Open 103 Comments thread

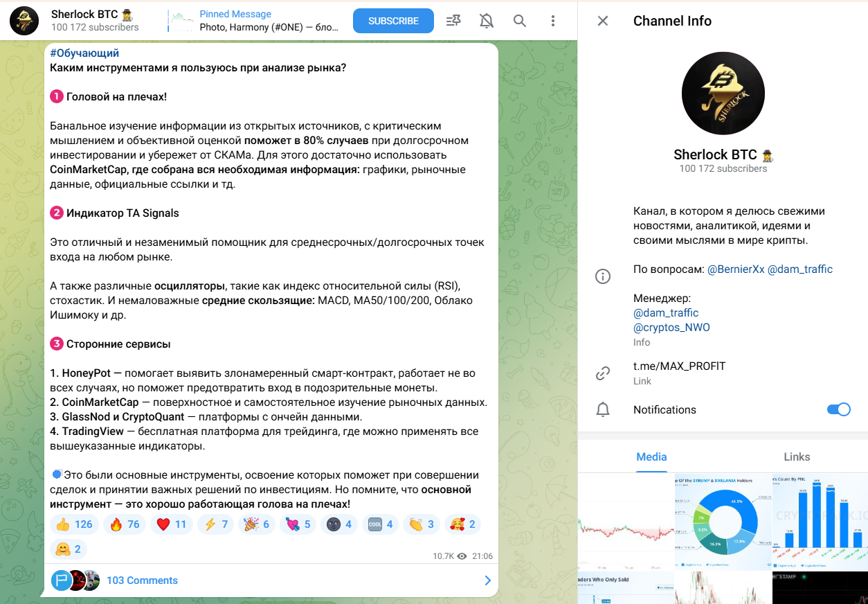[x=271, y=580]
